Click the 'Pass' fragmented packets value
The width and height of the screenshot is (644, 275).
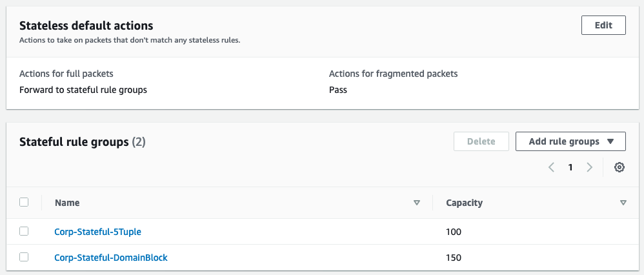click(x=338, y=90)
